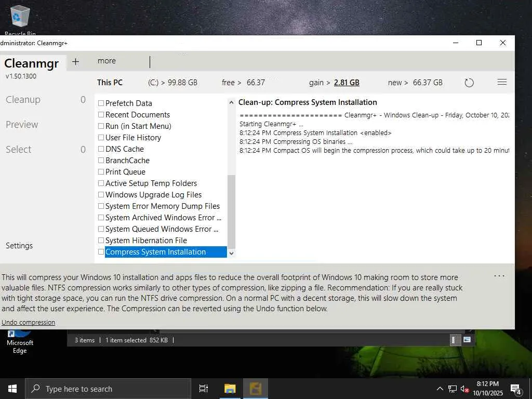Open the more tab
This screenshot has height=399, width=532.
pos(107,61)
